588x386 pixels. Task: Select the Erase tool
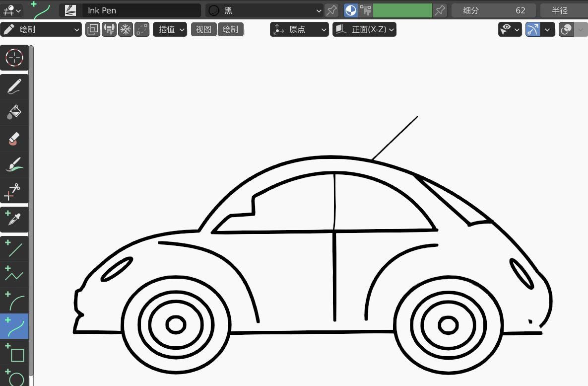coord(14,139)
